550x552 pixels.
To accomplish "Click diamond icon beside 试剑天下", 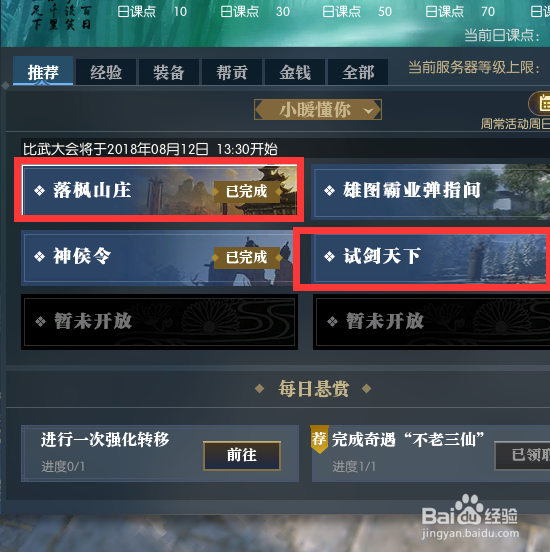I will click(330, 256).
